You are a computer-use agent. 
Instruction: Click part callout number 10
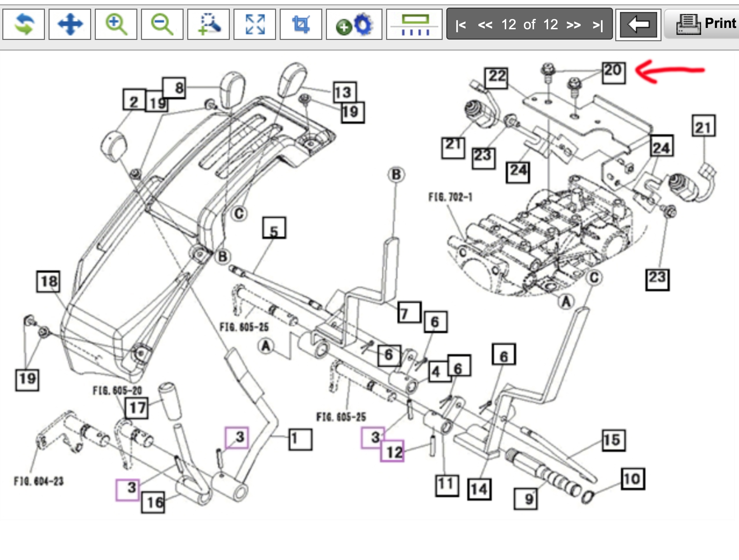tap(633, 479)
